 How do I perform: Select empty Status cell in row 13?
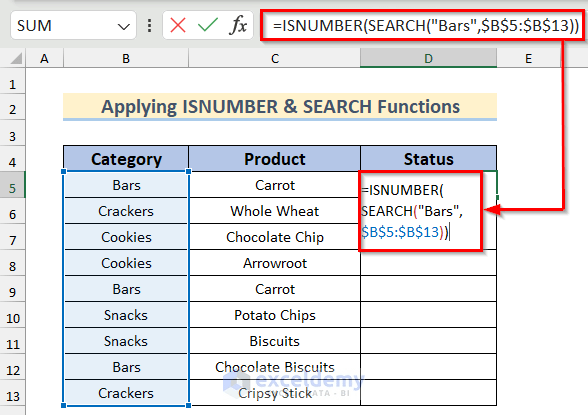(428, 393)
